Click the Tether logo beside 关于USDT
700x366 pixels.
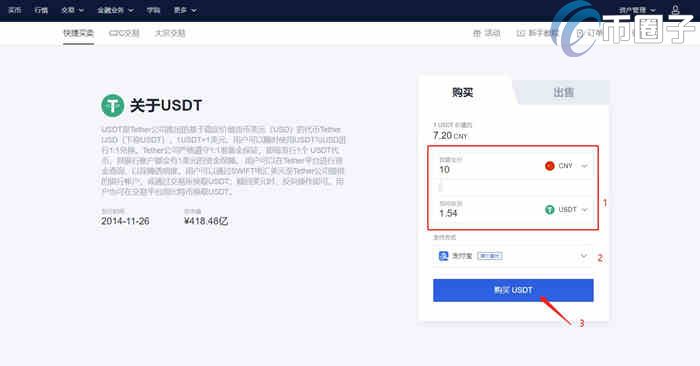click(x=112, y=105)
